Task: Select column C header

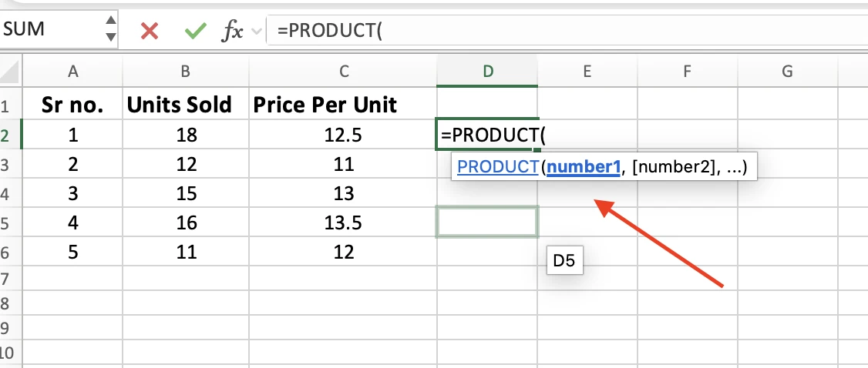Action: click(343, 71)
